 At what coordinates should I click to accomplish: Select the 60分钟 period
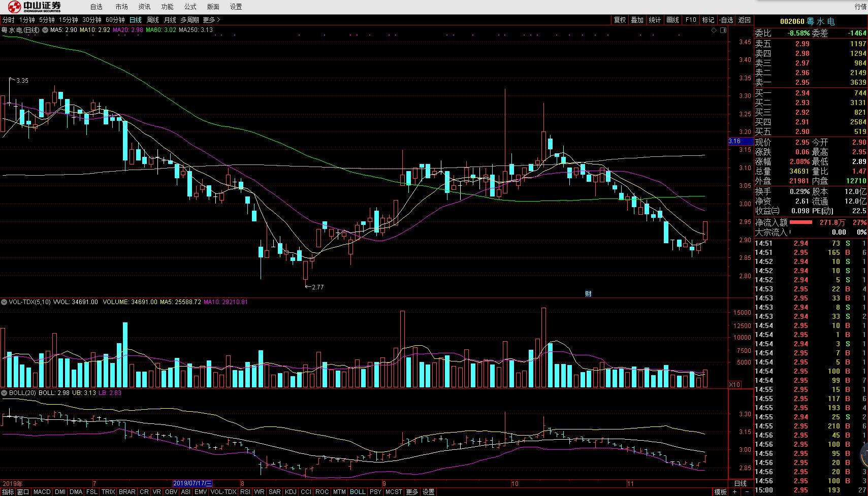coord(115,20)
